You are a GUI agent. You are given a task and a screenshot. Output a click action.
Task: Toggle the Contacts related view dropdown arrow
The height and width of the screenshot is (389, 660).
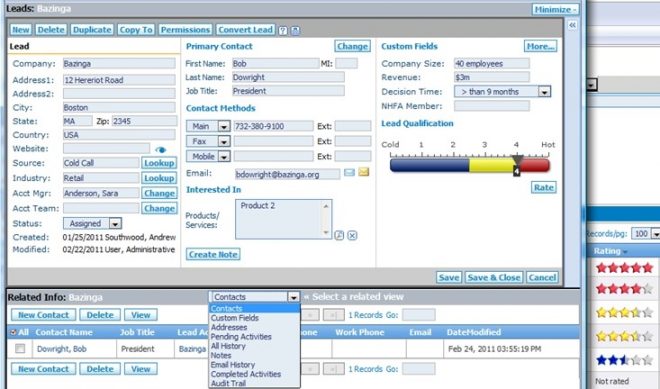(x=293, y=297)
